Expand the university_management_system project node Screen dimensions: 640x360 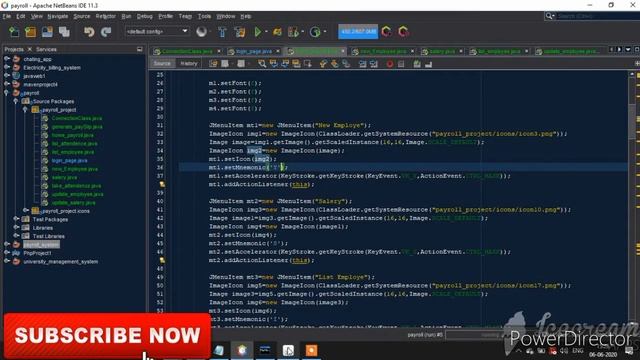coord(7,261)
